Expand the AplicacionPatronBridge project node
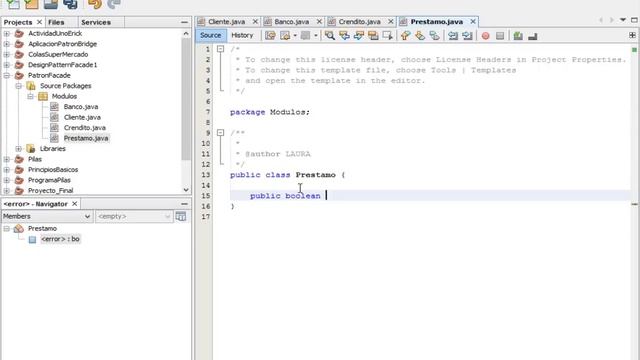The width and height of the screenshot is (640, 360). click(7, 44)
